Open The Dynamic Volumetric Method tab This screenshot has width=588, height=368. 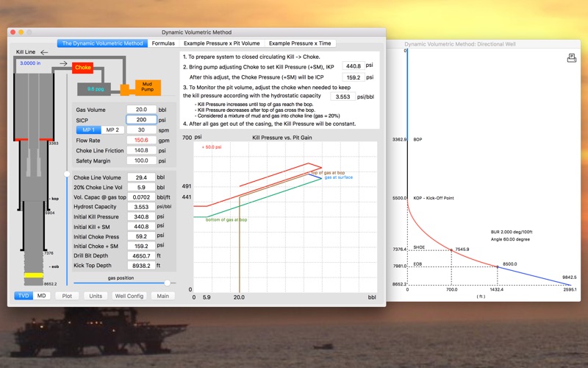coord(102,43)
